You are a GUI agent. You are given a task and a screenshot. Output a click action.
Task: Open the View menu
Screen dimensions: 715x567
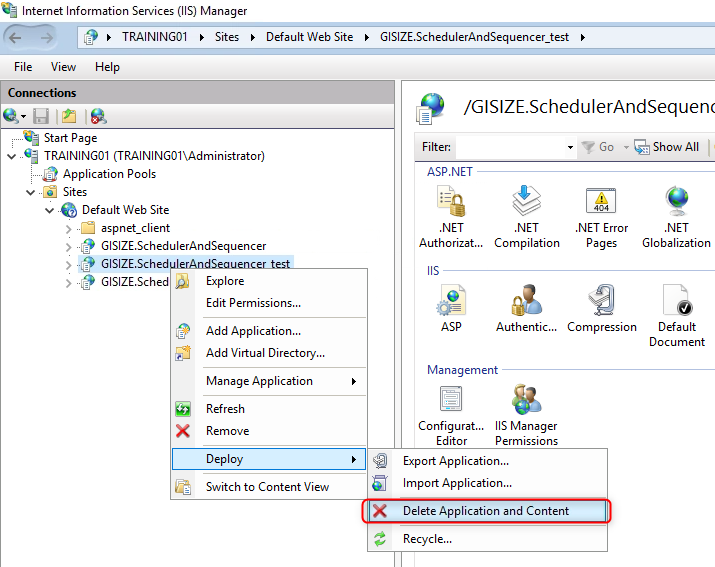[63, 67]
